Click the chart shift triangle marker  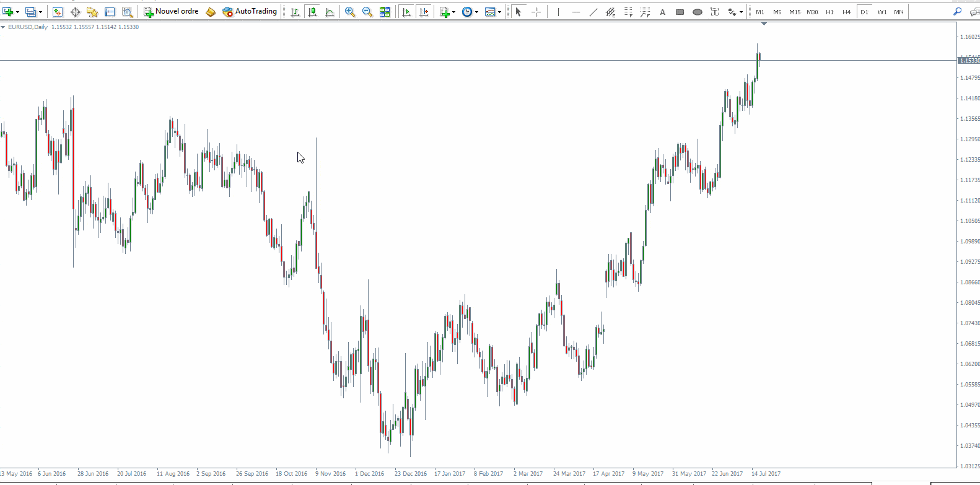pos(764,24)
